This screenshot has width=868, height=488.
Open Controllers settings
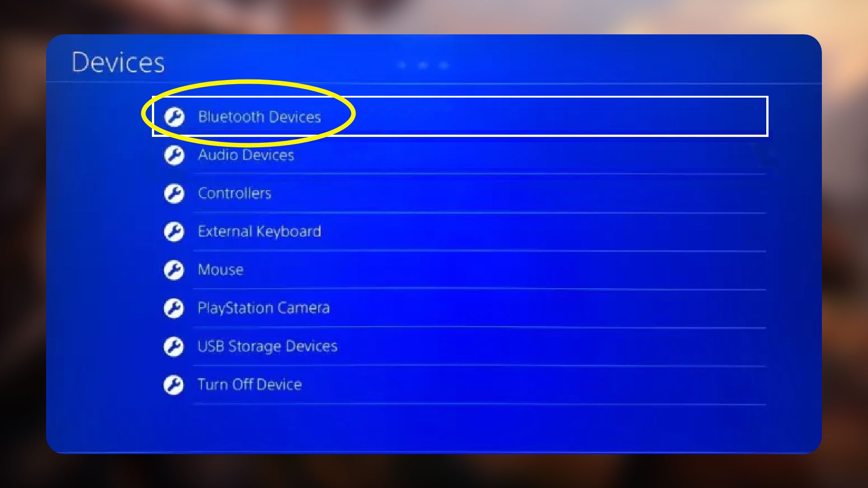(x=234, y=193)
